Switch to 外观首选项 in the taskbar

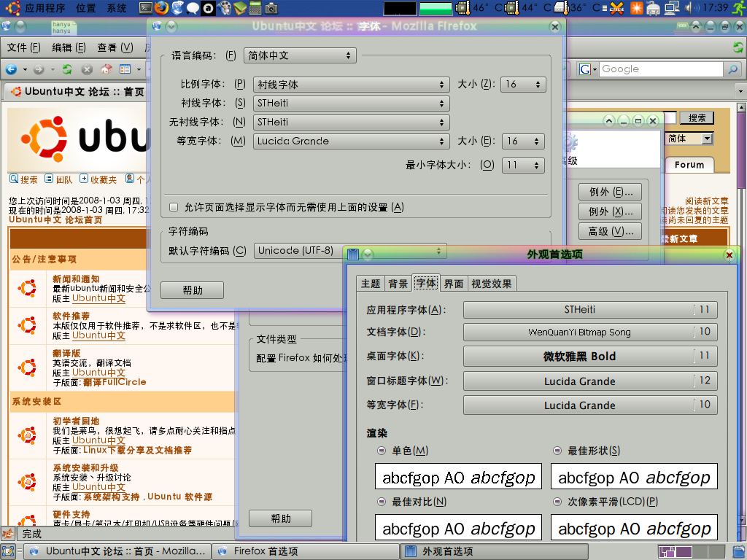point(495,551)
